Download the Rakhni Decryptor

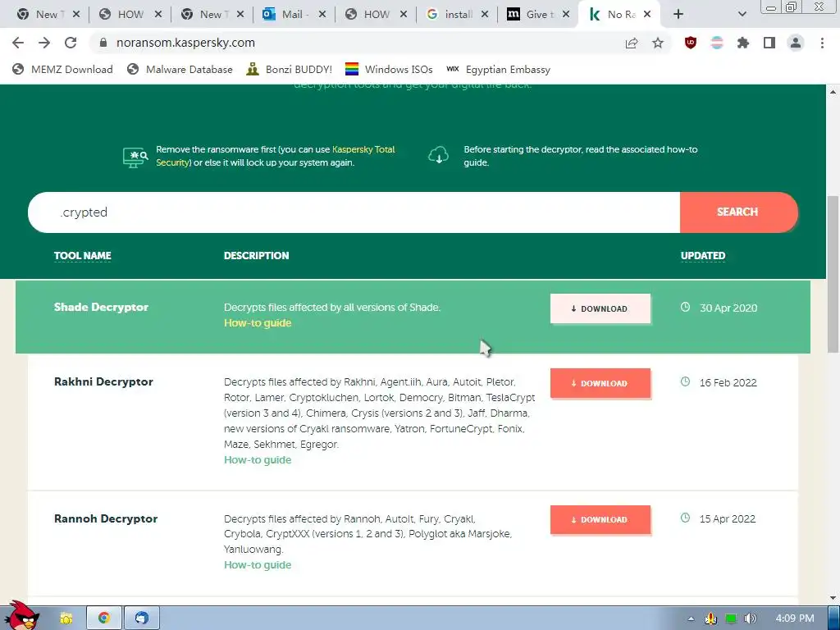coord(600,383)
